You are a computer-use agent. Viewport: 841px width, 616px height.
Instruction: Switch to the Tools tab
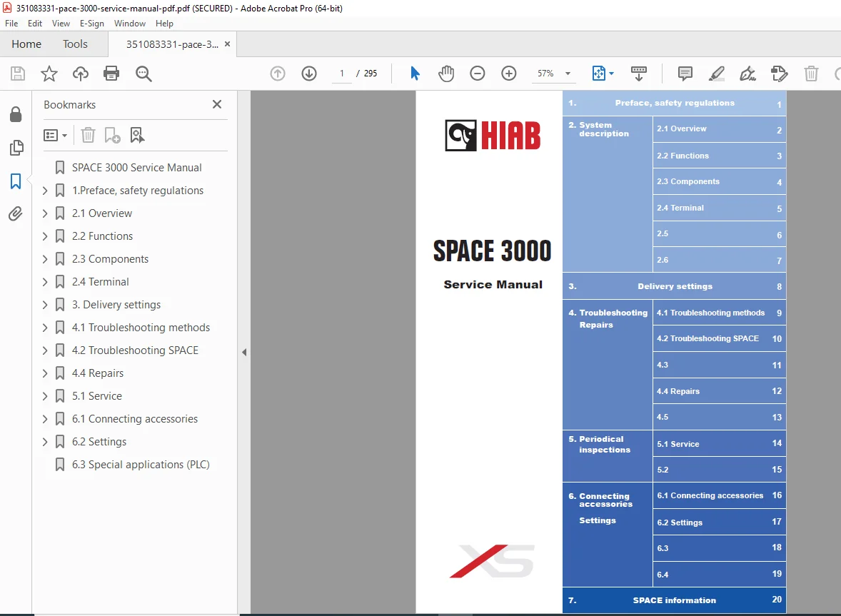coord(75,44)
